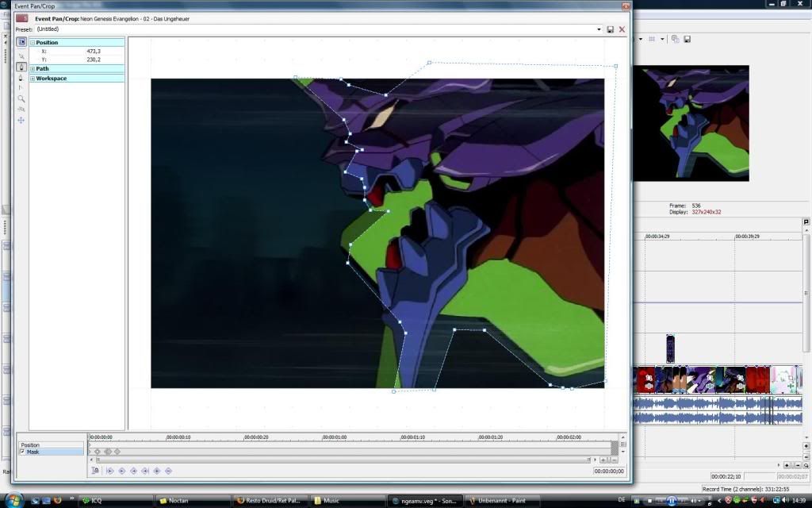
Task: Click the Delete Keyframe minus icon
Action: pos(168,471)
